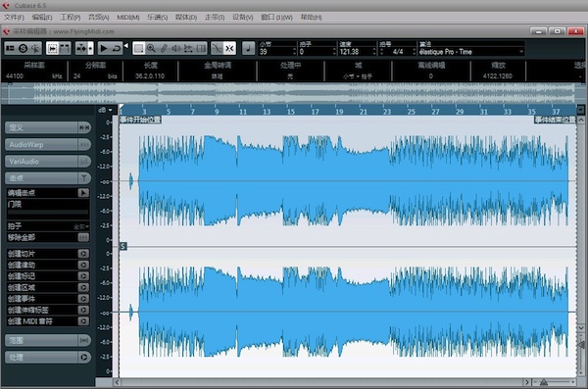This screenshot has width=588, height=389.
Task: Collapse the 击点 (Hitpoints) section
Action: pos(48,178)
